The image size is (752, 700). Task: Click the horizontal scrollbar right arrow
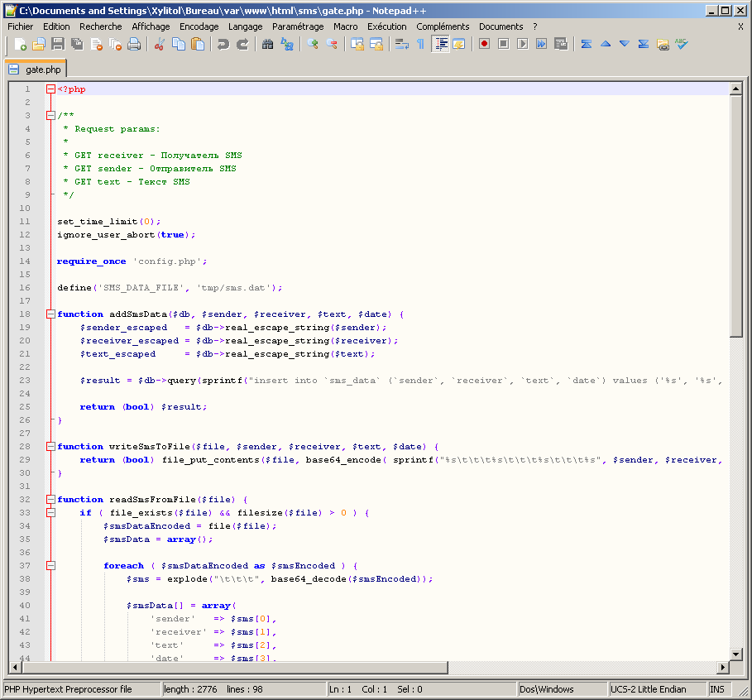tap(723, 668)
